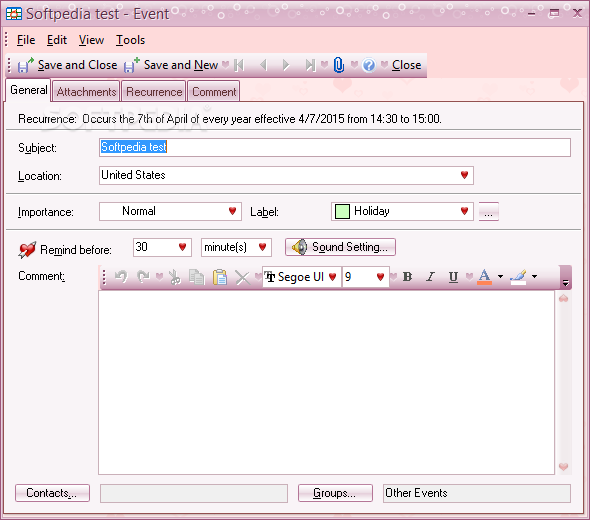Click the reminder heart icon
590x520 pixels.
[x=27, y=249]
